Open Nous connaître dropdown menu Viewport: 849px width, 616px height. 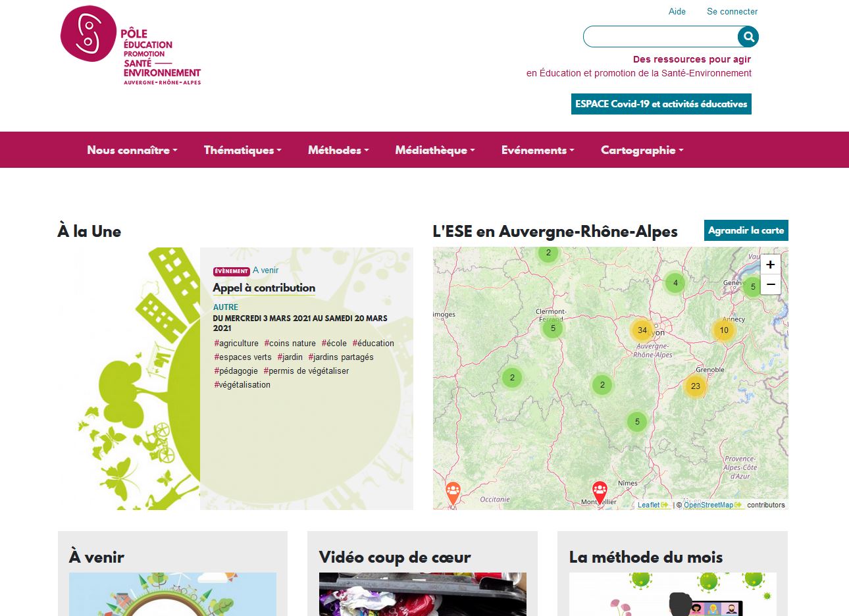[x=132, y=150]
